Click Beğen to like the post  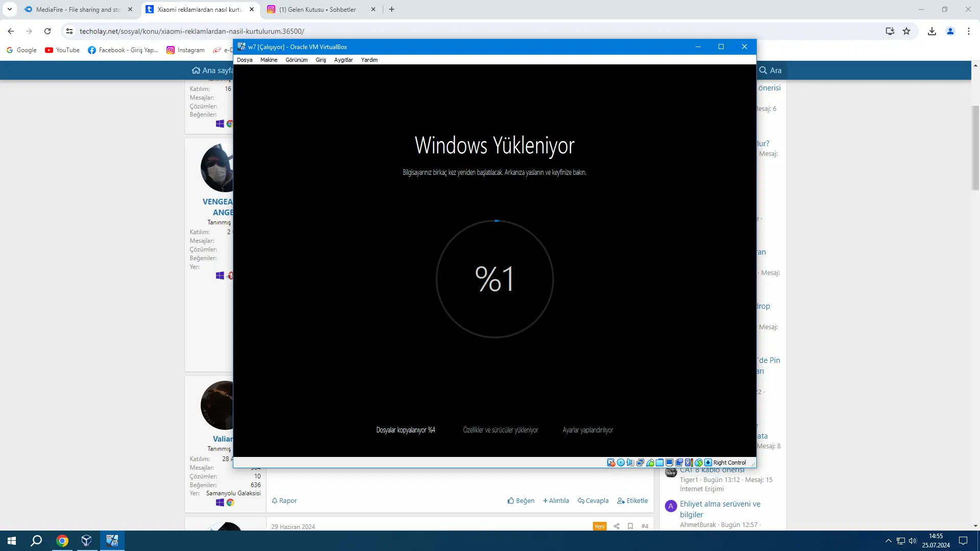tap(521, 501)
